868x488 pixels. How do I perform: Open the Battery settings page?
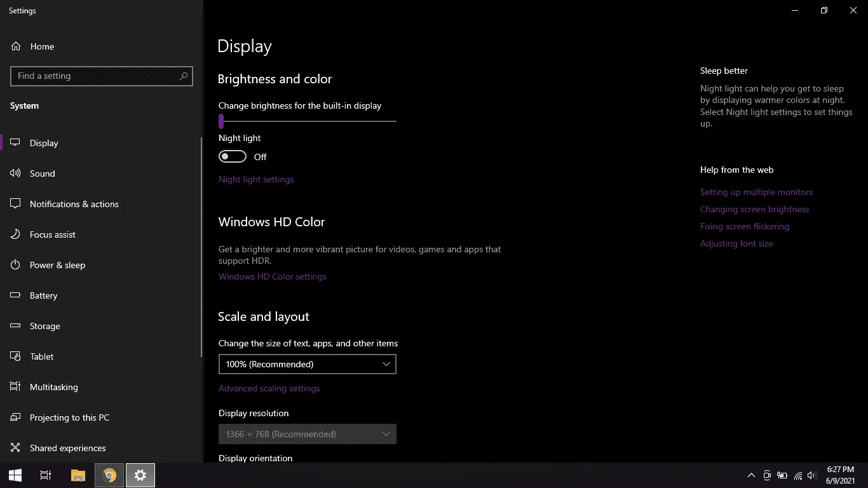102,295
